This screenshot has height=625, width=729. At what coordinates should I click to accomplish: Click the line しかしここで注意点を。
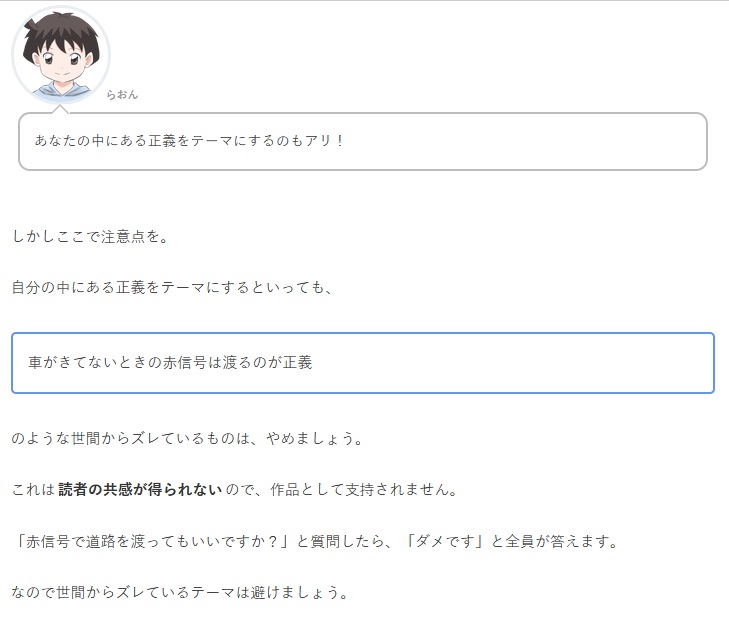pyautogui.click(x=90, y=236)
